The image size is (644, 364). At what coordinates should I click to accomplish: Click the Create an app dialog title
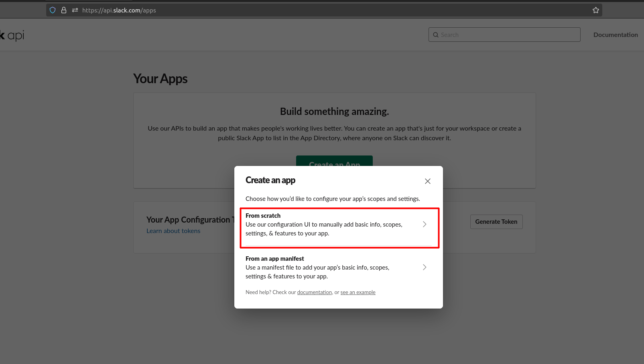click(270, 180)
